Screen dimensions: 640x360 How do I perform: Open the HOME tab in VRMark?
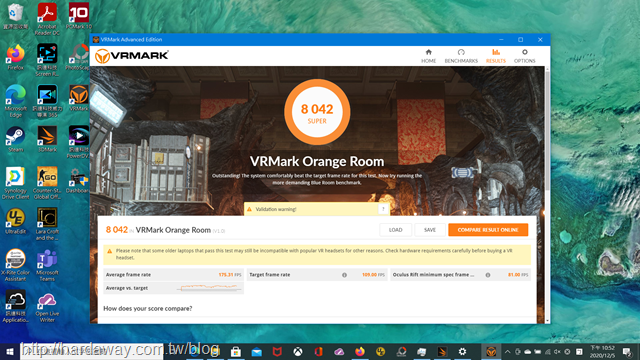pos(428,56)
